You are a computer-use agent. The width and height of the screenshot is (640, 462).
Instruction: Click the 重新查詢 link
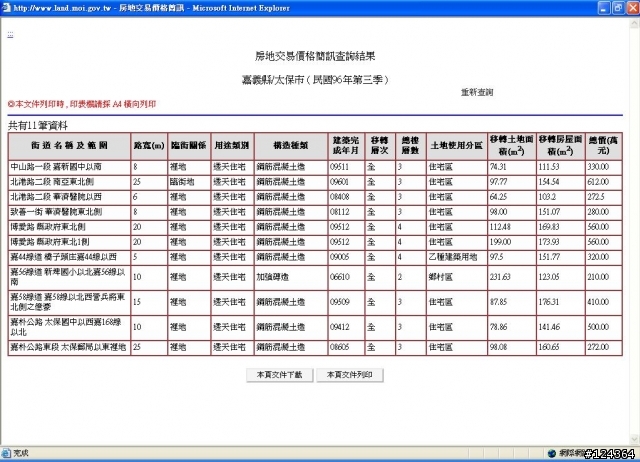coord(477,93)
